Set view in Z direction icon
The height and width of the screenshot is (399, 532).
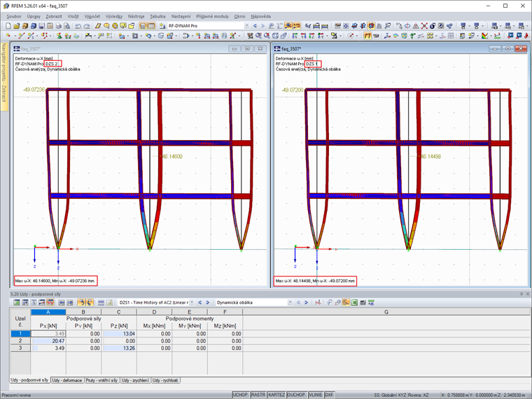point(311,36)
